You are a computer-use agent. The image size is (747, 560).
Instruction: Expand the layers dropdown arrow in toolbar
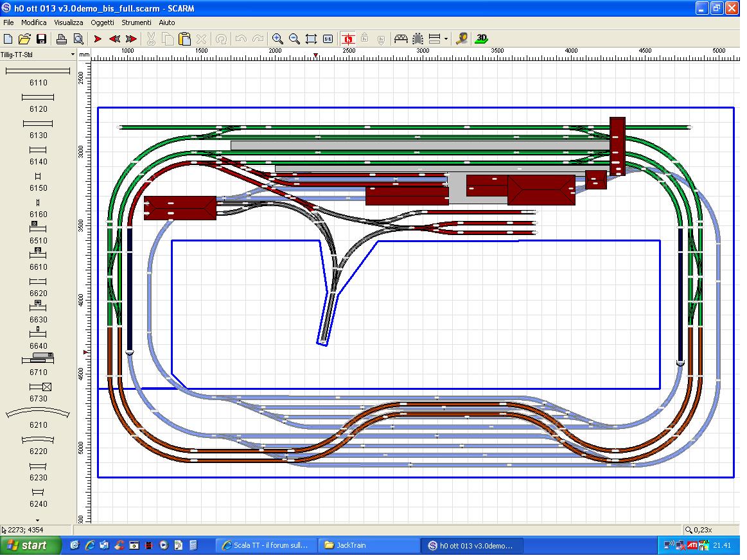pos(446,39)
